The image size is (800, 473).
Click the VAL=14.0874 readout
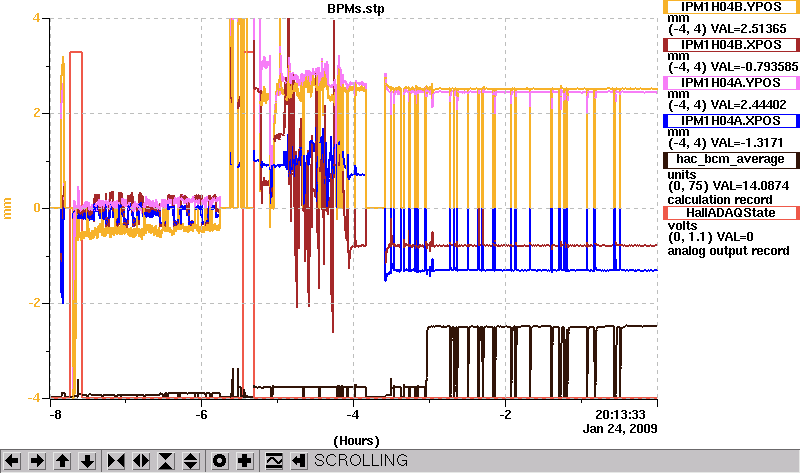(751, 186)
